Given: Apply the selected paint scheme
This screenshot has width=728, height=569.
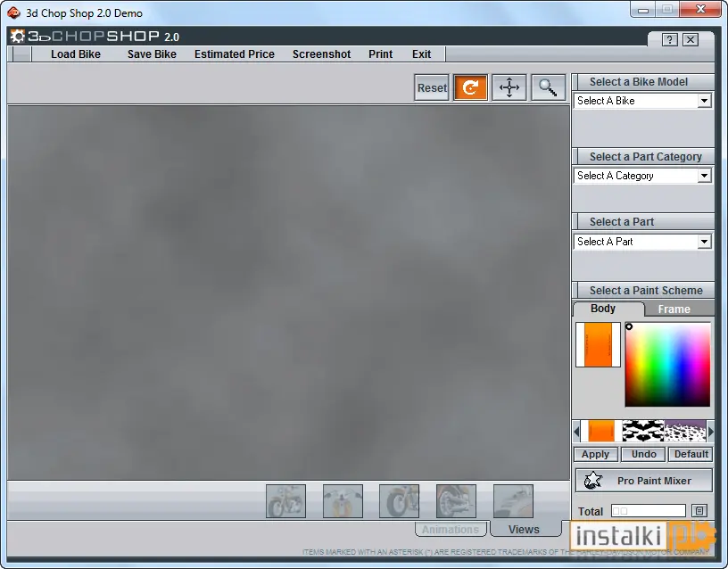Looking at the screenshot, I should (596, 454).
